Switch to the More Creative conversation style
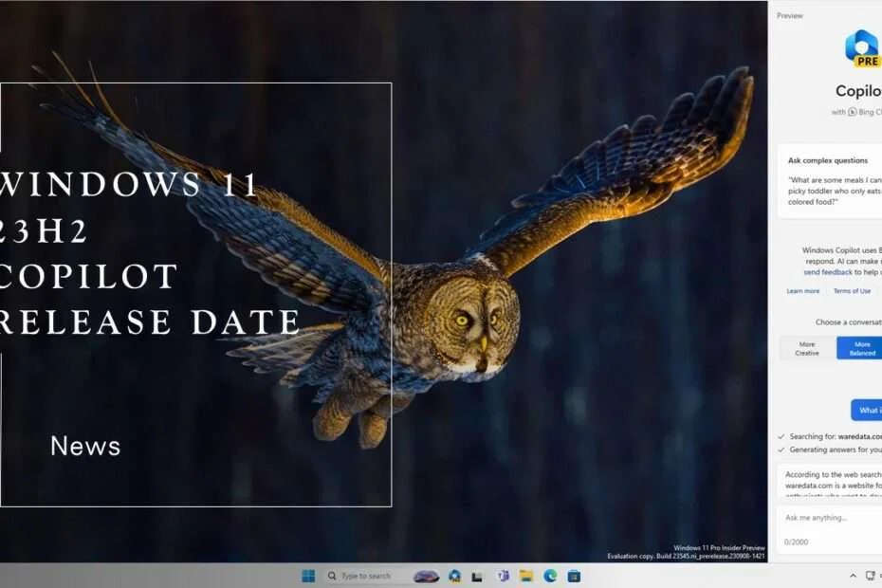This screenshot has width=882, height=588. coord(807,349)
